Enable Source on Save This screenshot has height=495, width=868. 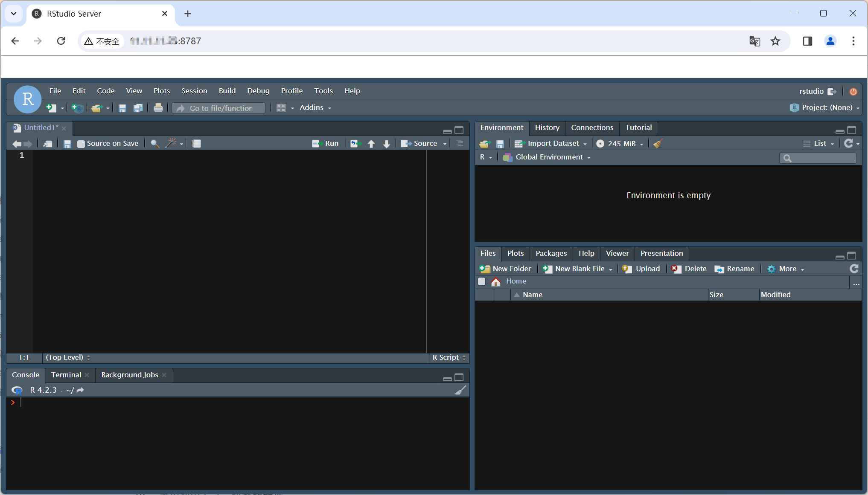click(x=81, y=144)
